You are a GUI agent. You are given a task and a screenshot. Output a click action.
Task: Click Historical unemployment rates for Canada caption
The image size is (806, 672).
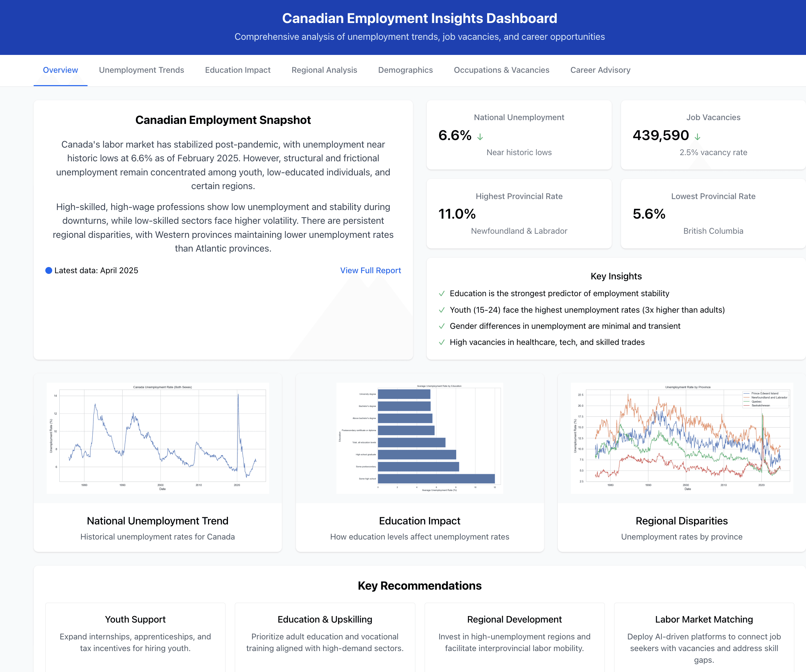click(x=157, y=537)
